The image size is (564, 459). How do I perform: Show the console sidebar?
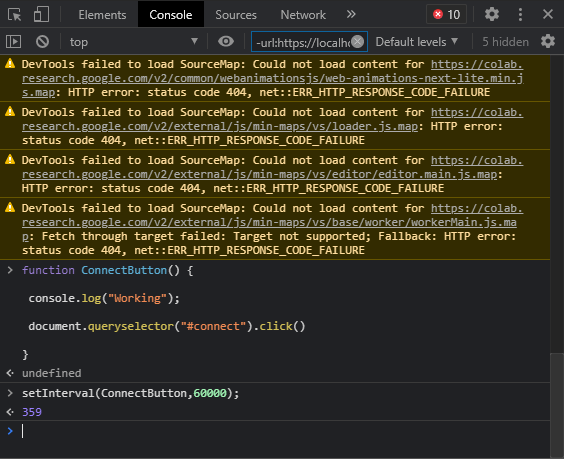tap(14, 42)
